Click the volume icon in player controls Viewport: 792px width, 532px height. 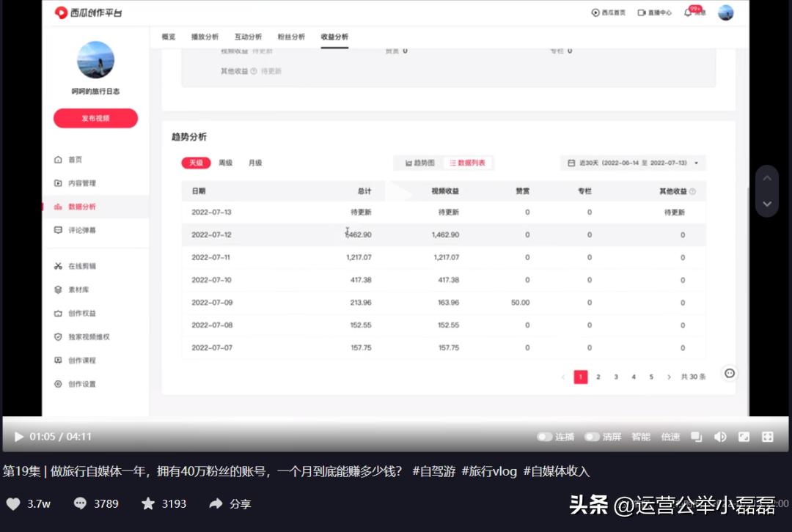coord(720,436)
